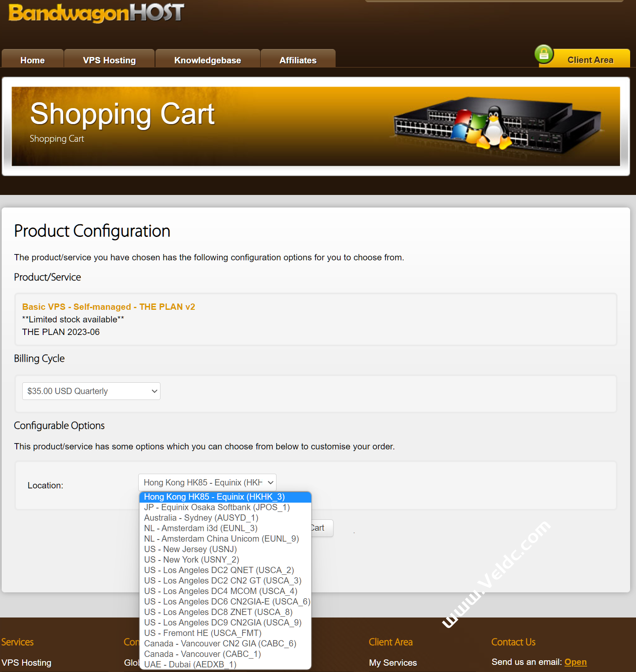Select NL - Amsterdam China Unicom option
This screenshot has height=672, width=636.
pos(221,539)
